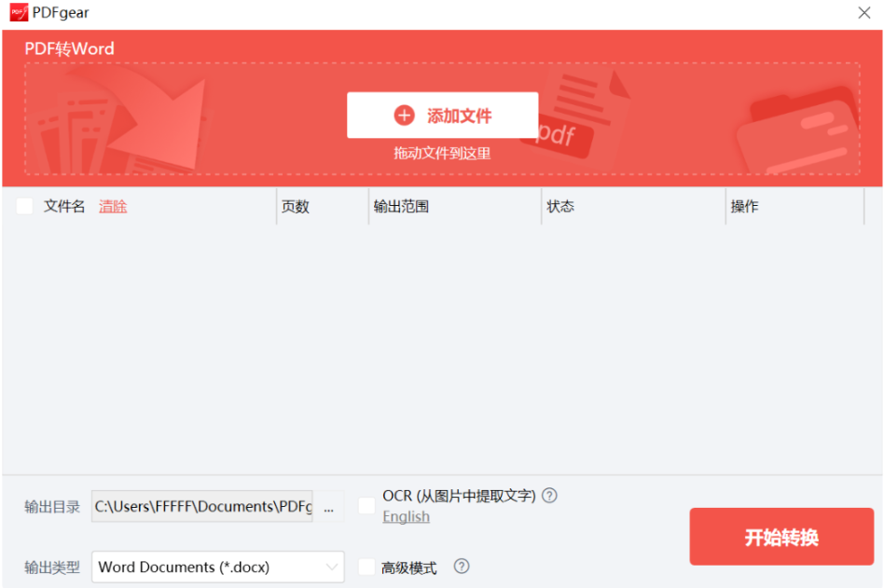The height and width of the screenshot is (588, 884).
Task: Enable the 高级模式 checkbox
Action: tap(366, 567)
